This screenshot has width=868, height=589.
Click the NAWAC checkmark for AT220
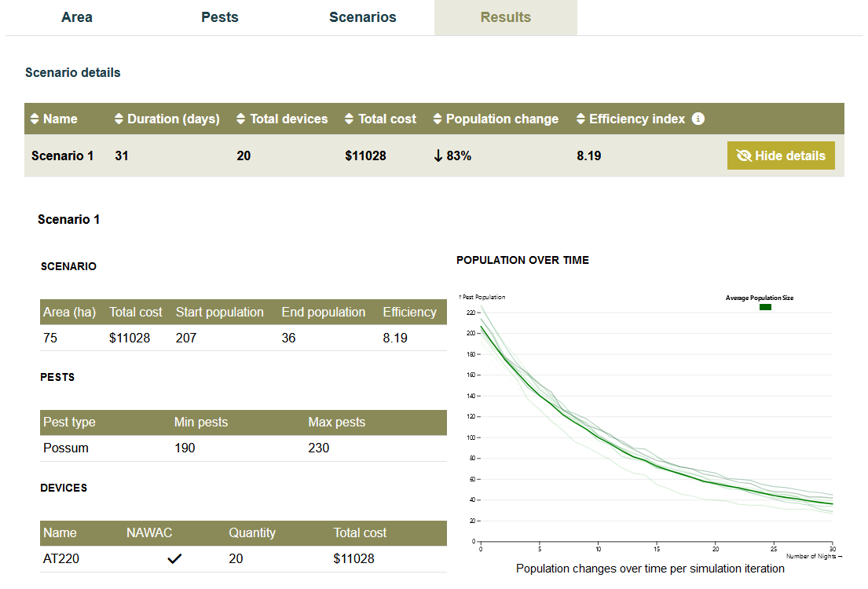[x=174, y=558]
